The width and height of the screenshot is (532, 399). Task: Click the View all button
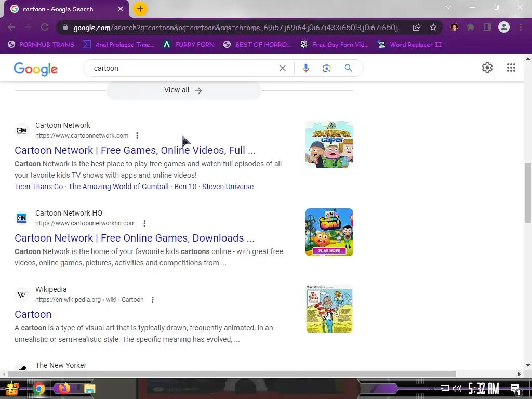(x=183, y=90)
